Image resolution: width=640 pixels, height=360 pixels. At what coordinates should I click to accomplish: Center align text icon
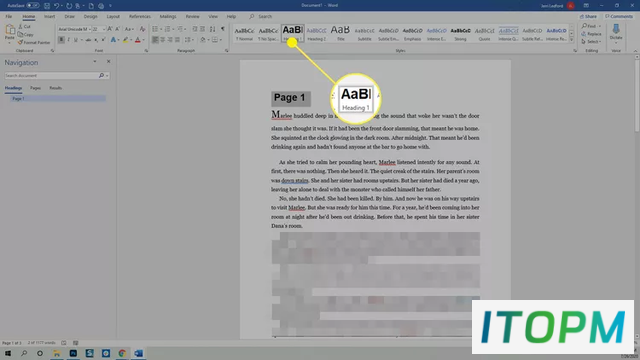coord(163,40)
